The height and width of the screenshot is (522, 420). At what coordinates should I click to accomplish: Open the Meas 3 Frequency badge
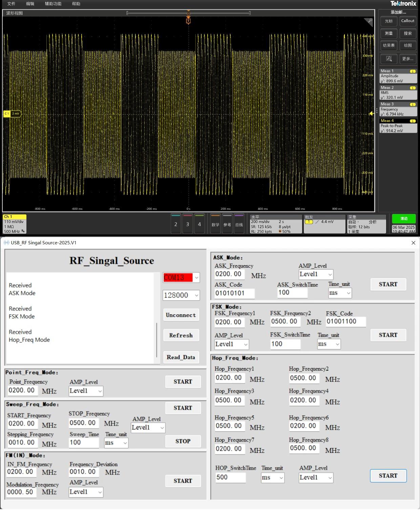tap(398, 109)
